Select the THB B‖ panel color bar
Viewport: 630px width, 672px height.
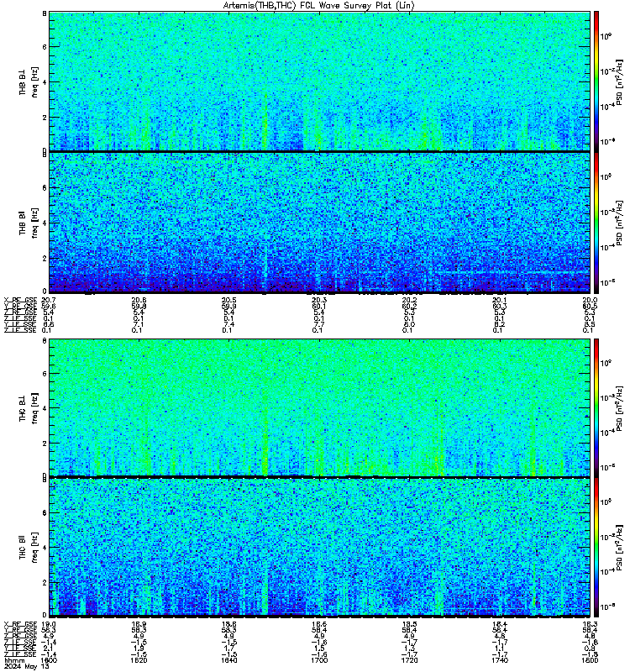[x=596, y=223]
